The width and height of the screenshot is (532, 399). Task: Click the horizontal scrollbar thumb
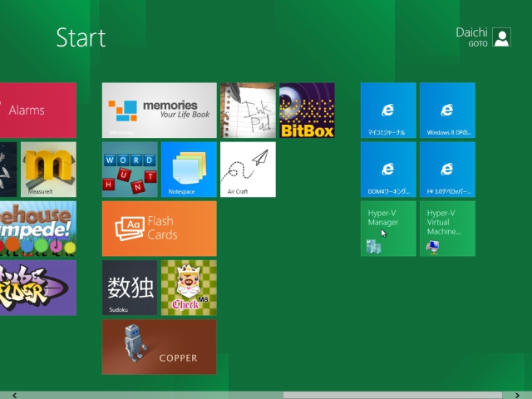[393, 396]
